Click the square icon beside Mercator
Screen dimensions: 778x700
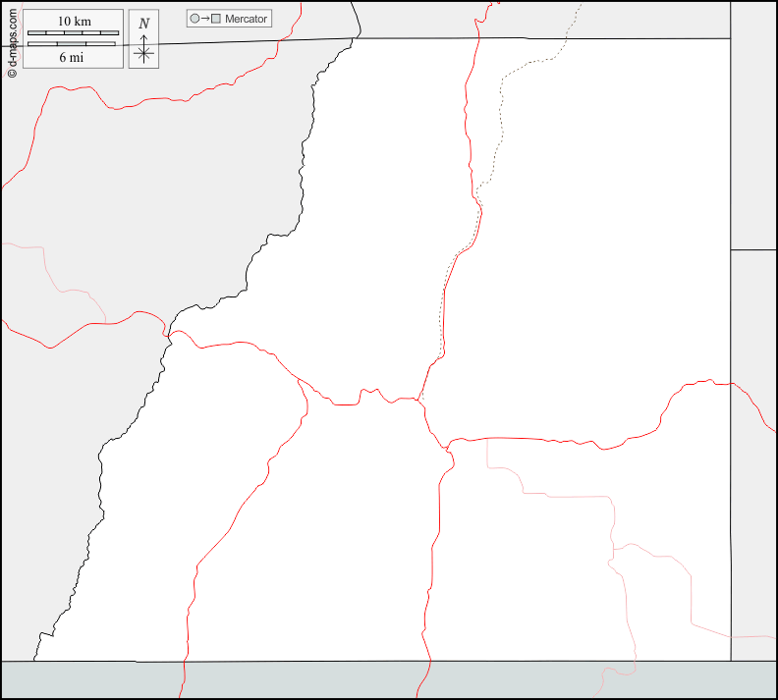[216, 19]
